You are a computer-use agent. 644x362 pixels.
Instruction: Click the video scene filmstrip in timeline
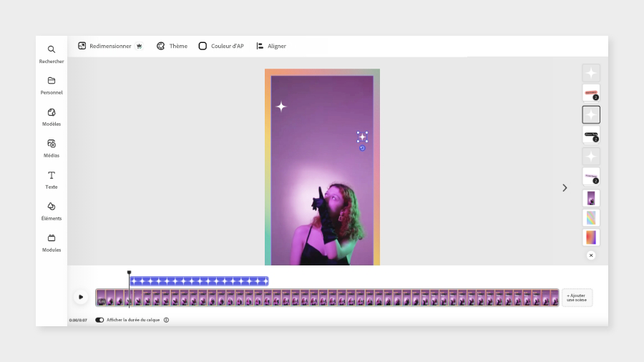[x=327, y=298]
